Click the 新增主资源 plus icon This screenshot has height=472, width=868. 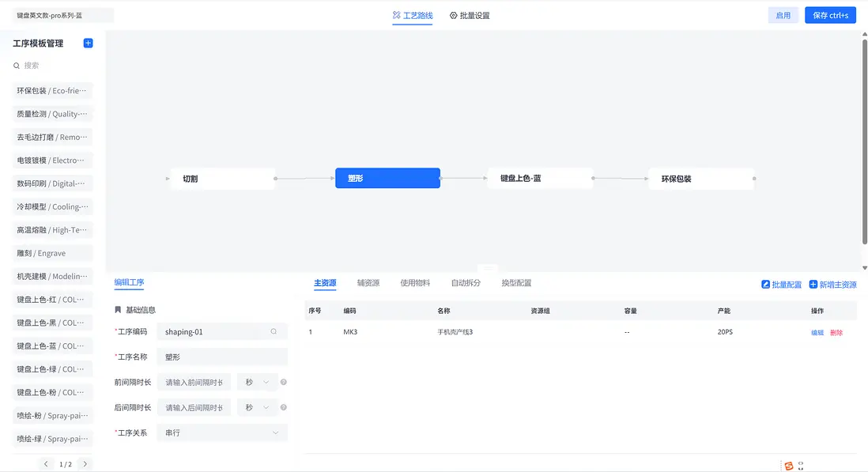point(813,285)
